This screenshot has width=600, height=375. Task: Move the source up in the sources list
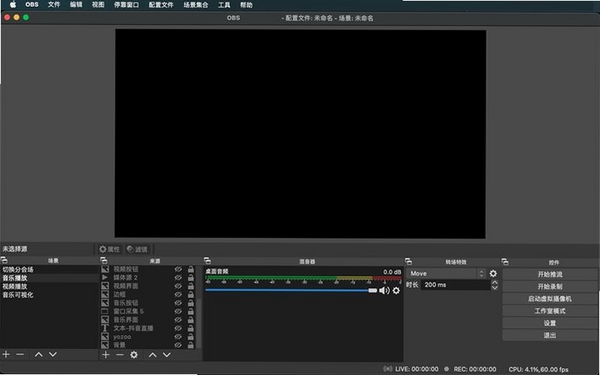pos(152,355)
